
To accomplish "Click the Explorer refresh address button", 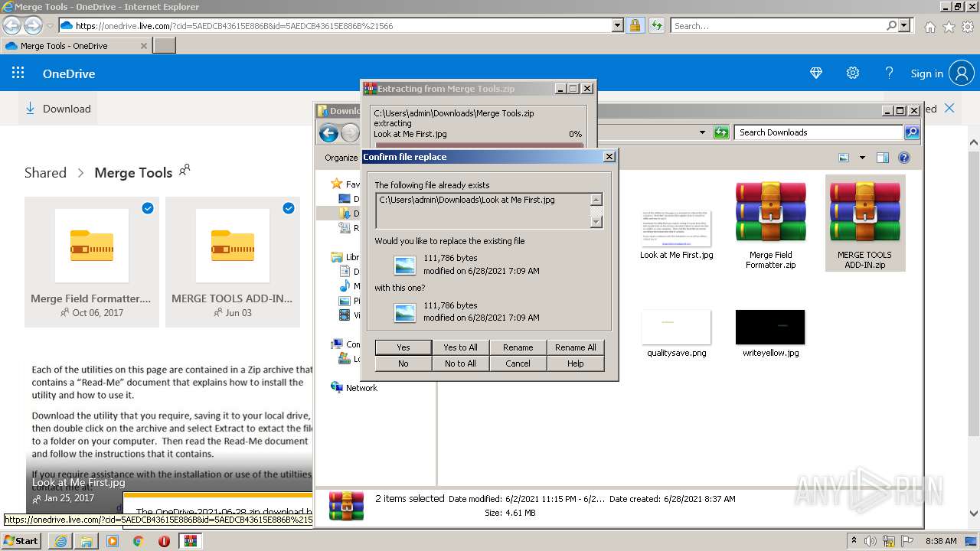I will pyautogui.click(x=721, y=132).
